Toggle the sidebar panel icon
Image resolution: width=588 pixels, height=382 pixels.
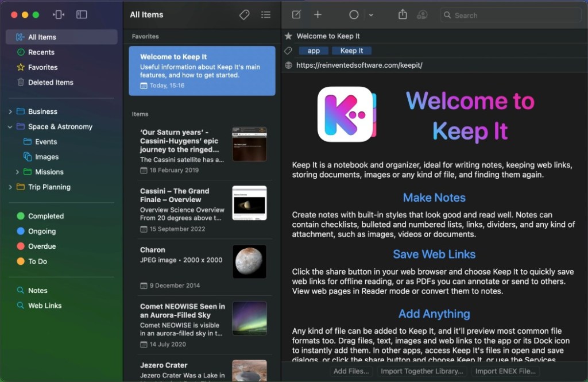pos(82,14)
